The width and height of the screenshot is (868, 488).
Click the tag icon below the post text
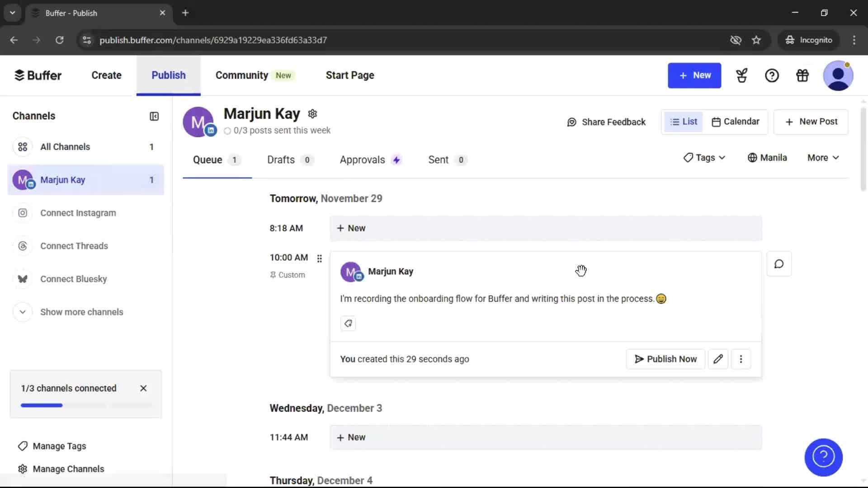[348, 323]
